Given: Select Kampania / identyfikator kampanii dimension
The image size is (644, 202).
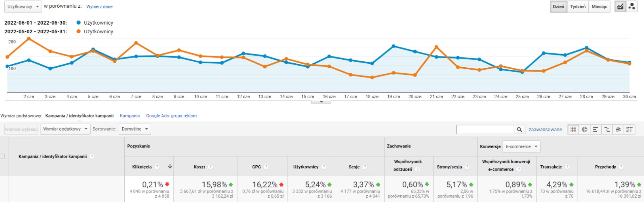Looking at the screenshot, I should [80, 115].
